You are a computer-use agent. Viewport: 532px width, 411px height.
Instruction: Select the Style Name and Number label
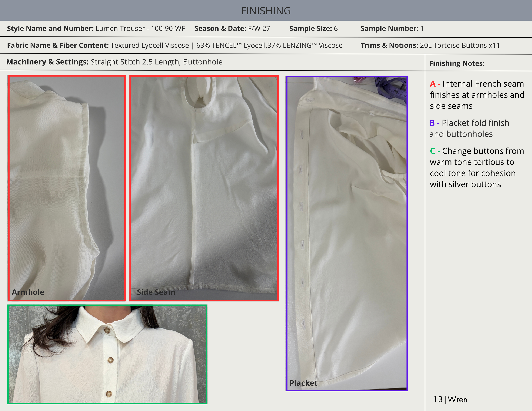[50, 29]
